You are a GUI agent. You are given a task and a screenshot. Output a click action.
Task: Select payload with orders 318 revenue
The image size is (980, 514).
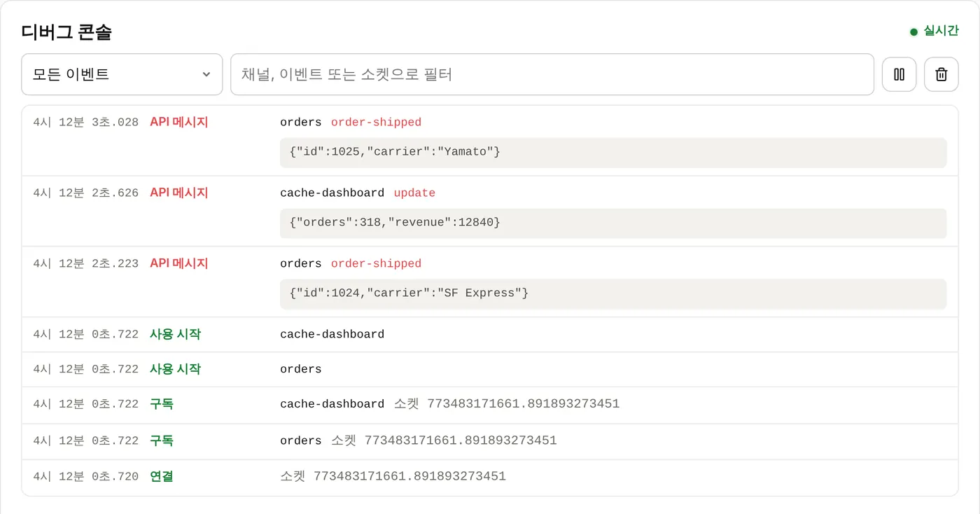click(613, 223)
